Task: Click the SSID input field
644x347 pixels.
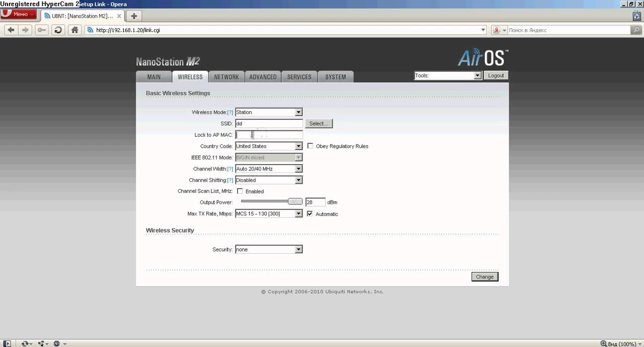Action: tap(269, 123)
